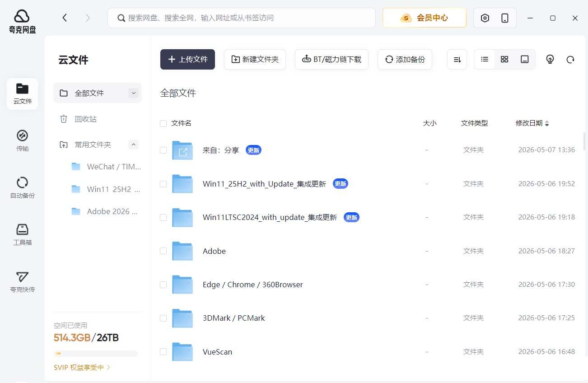
Task: Click 更新 badge on Win11LTSC2024_with_update
Action: [x=351, y=217]
